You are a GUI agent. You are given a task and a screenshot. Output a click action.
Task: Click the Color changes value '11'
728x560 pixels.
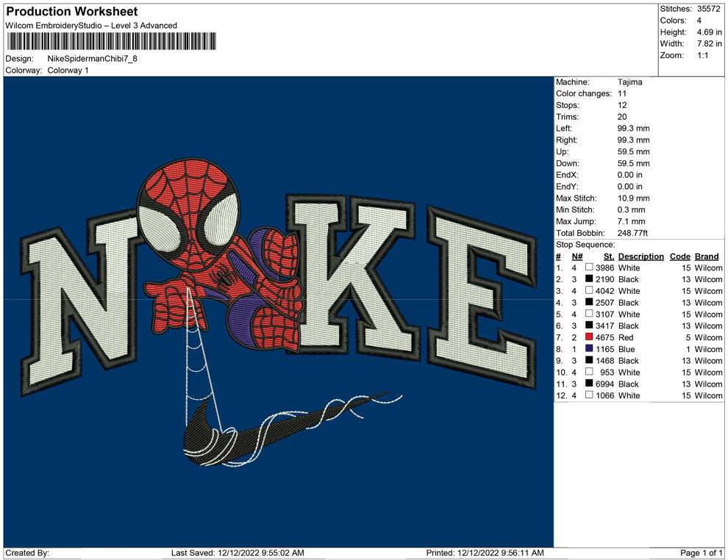(x=621, y=93)
